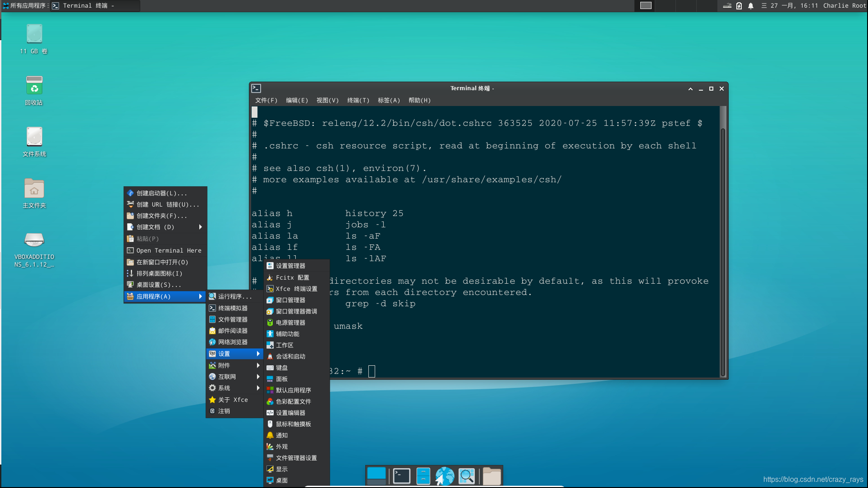The width and height of the screenshot is (868, 488).
Task: Open the home folder icon in dock
Action: click(x=492, y=476)
